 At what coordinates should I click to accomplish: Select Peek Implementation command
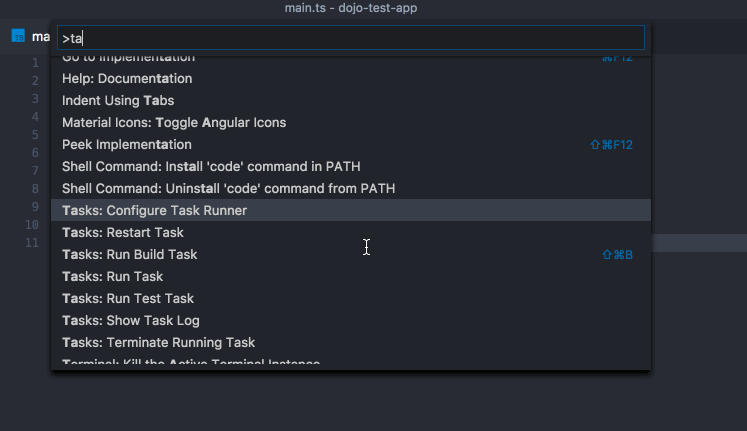(351, 144)
